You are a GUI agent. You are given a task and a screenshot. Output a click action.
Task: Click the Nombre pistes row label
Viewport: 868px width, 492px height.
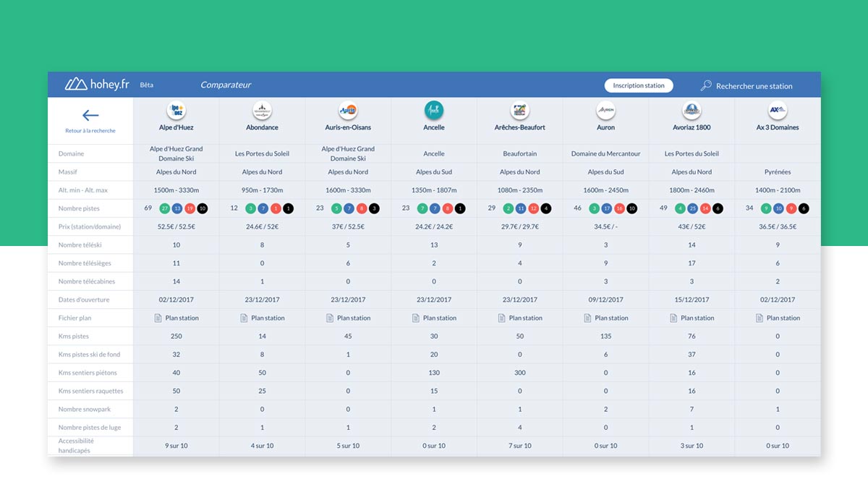point(79,208)
